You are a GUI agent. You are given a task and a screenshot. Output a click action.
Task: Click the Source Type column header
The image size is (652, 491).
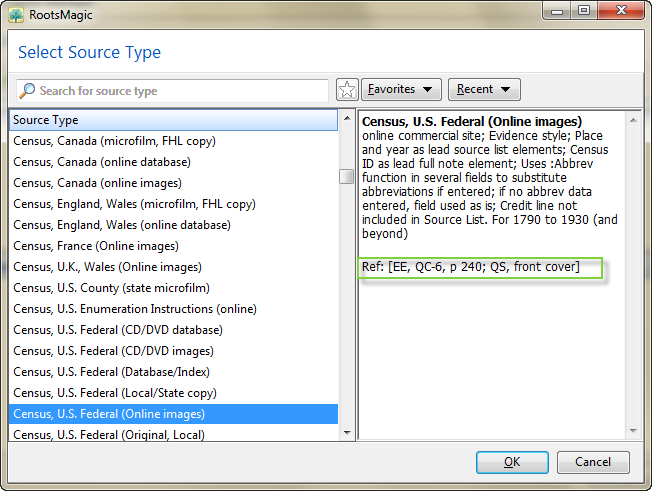point(173,120)
